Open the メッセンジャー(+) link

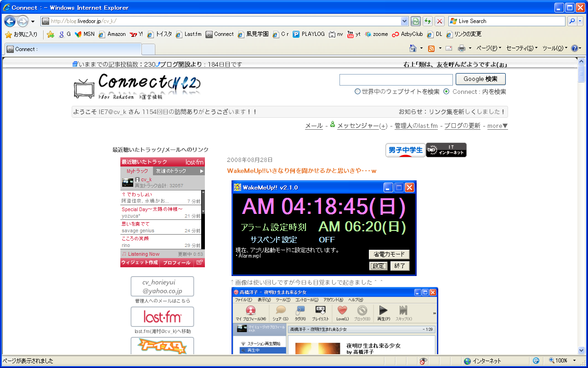(362, 126)
